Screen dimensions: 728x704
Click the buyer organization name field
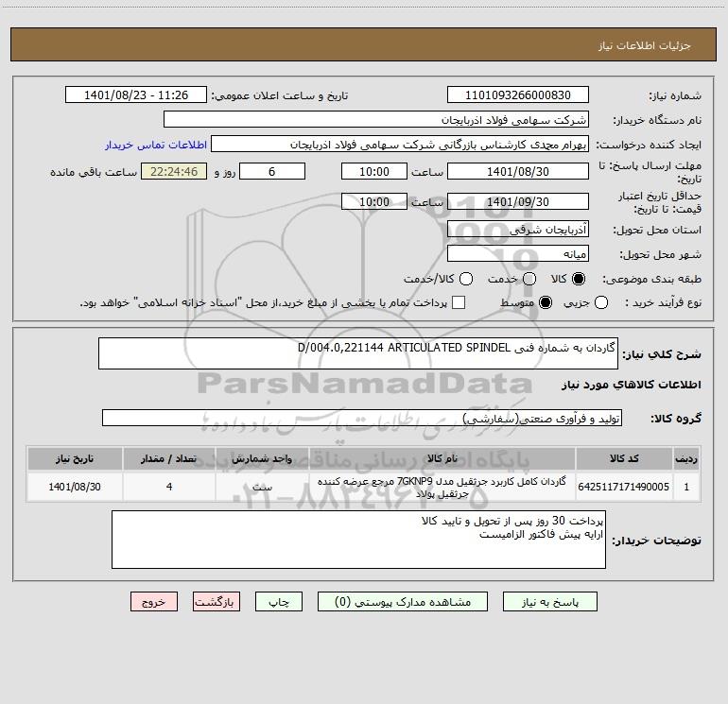pos(376,120)
